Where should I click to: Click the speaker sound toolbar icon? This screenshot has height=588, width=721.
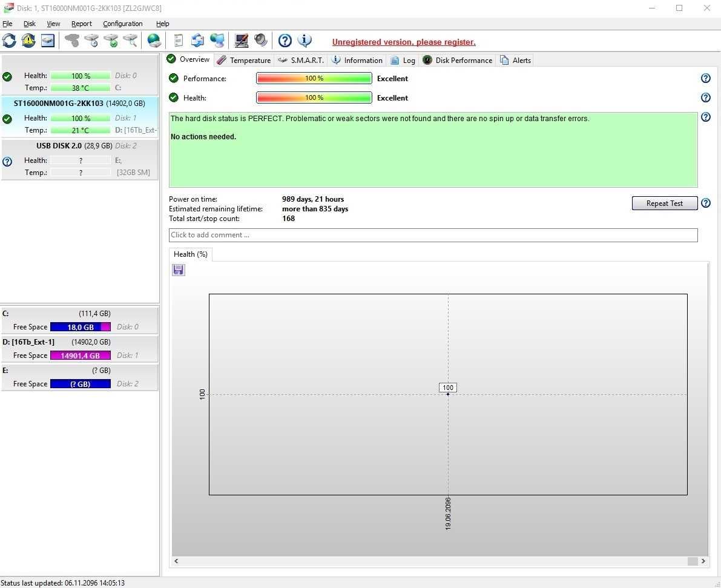[261, 41]
